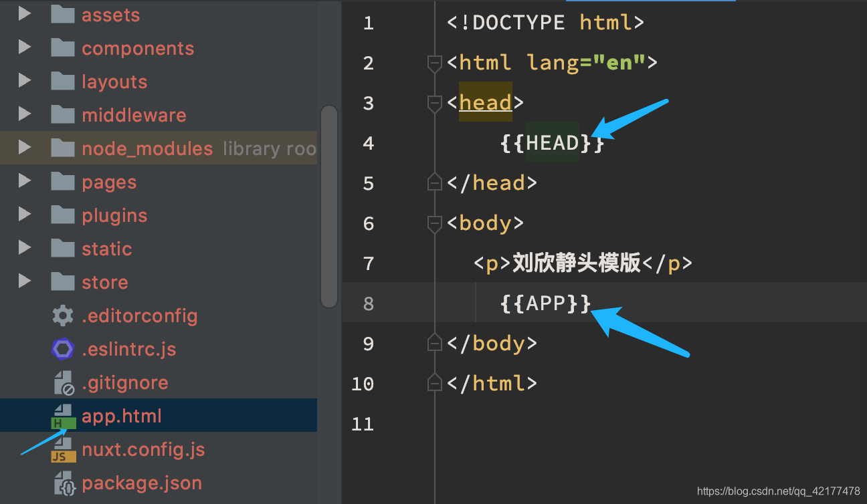Expand the assets folder arrow

[25, 13]
